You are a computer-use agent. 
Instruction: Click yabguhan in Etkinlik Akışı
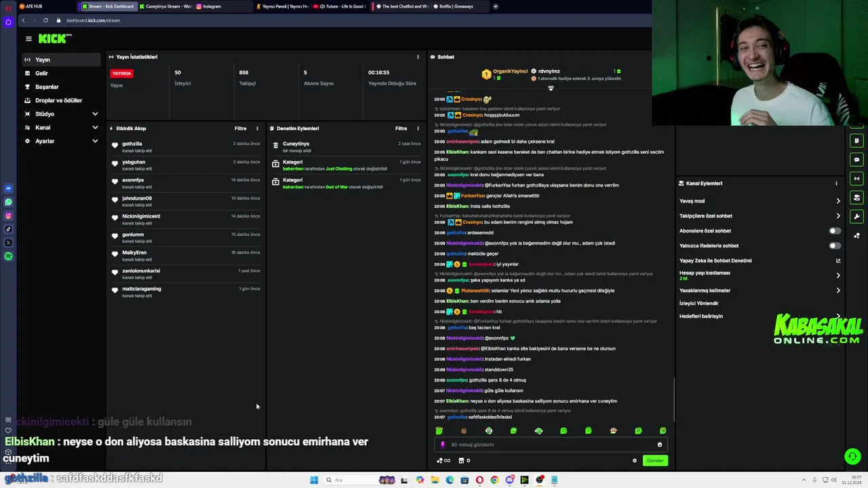click(134, 162)
